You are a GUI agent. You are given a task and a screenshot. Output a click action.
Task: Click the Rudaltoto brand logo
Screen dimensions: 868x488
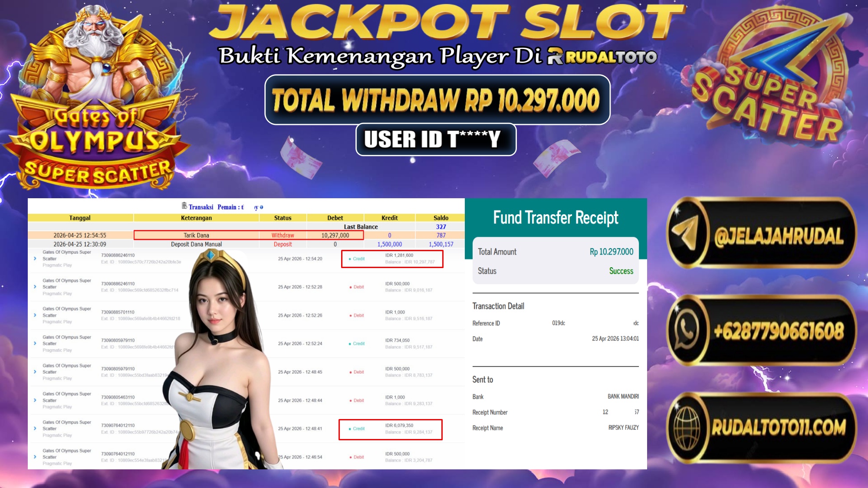[x=602, y=56]
